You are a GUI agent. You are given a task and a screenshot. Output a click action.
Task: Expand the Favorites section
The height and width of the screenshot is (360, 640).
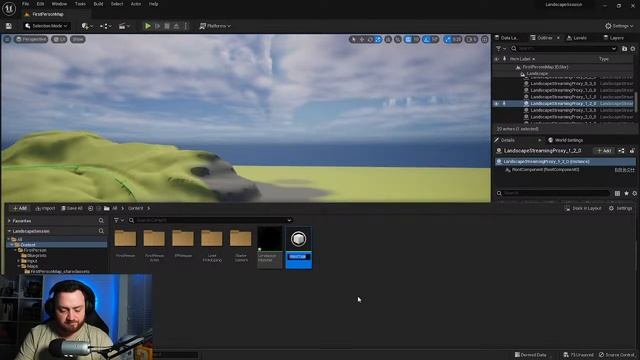pyautogui.click(x=10, y=221)
